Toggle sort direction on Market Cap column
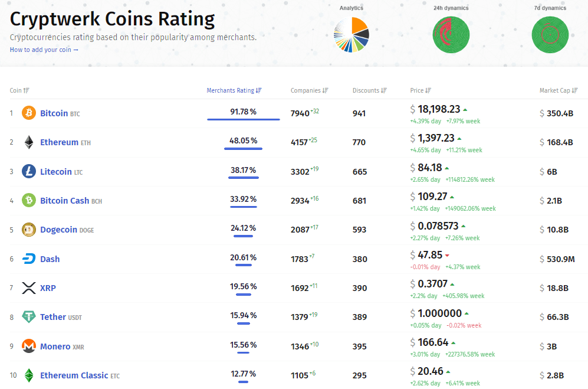The width and height of the screenshot is (588, 389). (575, 90)
